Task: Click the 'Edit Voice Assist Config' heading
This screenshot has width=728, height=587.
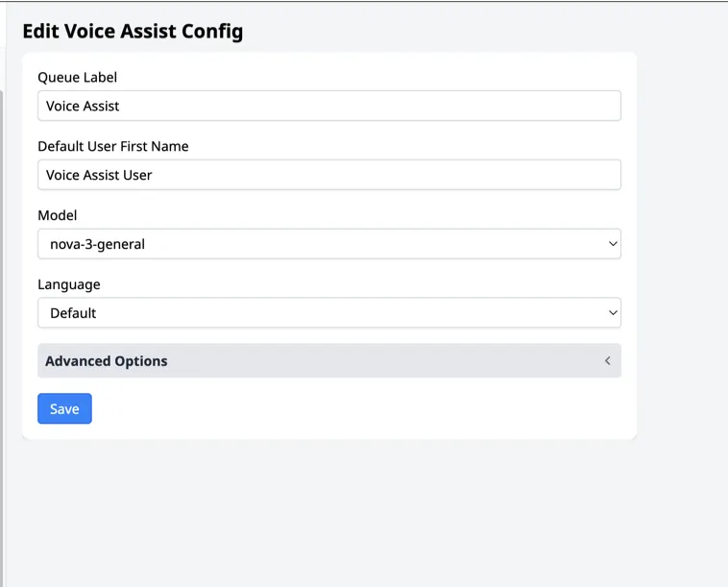Action: point(133,31)
